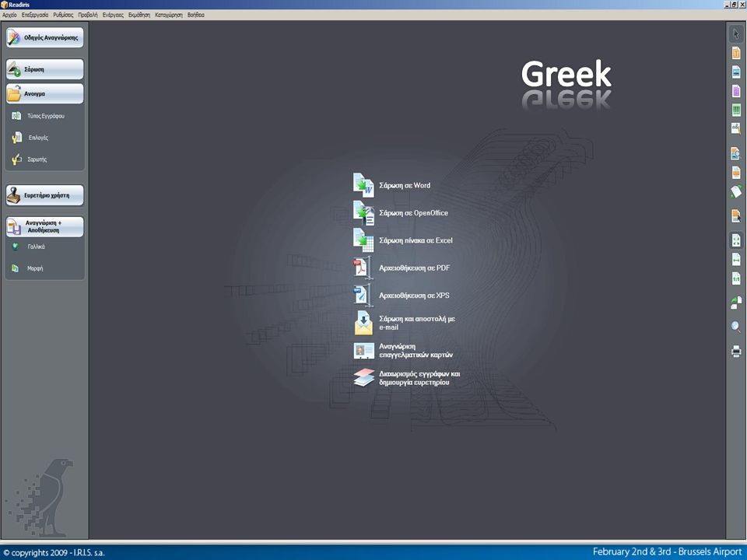Open the Καταχώρηση menu
Viewport: 747px width, 560px height.
pos(169,15)
